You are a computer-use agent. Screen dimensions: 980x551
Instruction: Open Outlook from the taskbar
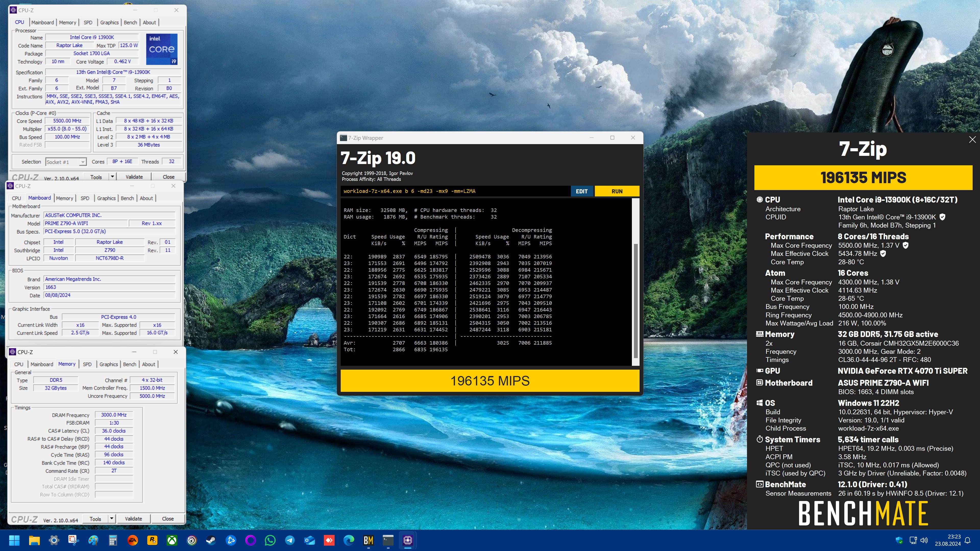tap(310, 540)
